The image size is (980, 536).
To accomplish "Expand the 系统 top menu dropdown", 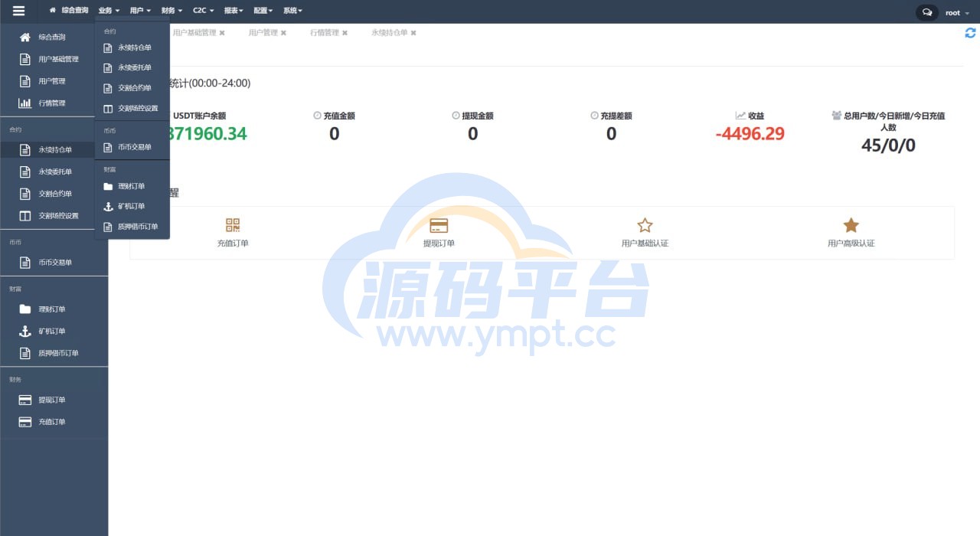I will (x=292, y=11).
